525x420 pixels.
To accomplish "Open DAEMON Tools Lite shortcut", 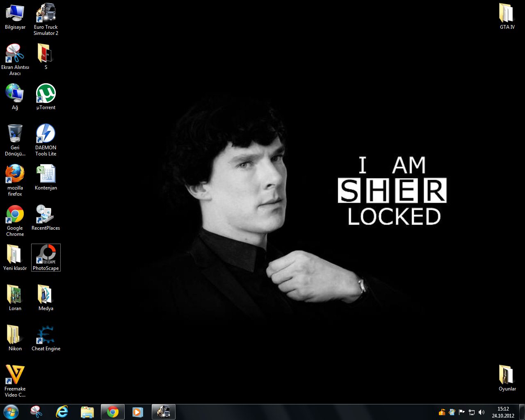I will click(x=46, y=140).
